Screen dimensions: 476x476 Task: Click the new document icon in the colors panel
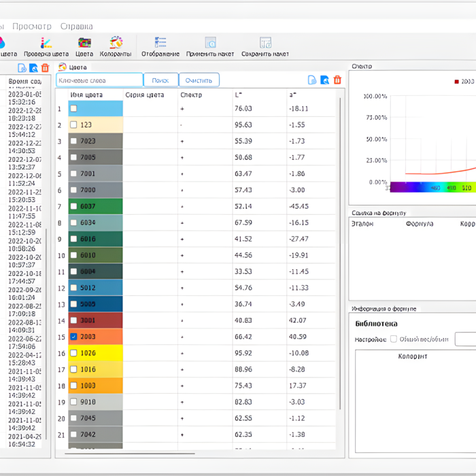(312, 80)
